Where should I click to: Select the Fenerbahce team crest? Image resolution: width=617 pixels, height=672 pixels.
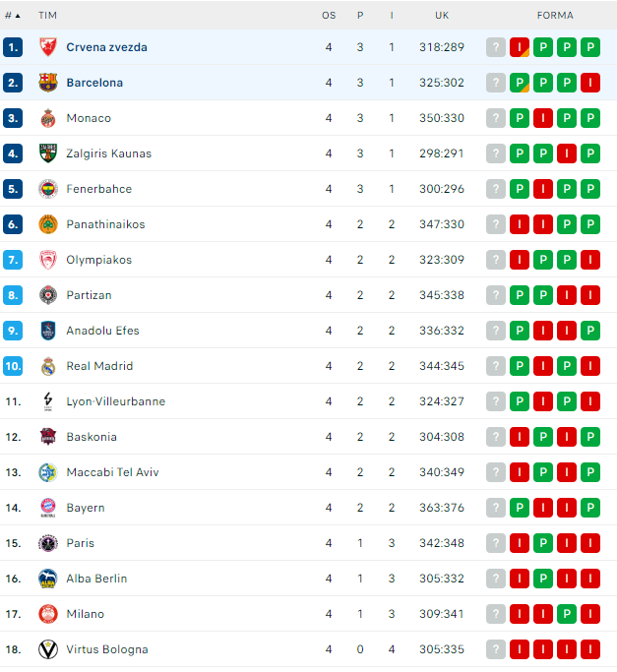48,189
